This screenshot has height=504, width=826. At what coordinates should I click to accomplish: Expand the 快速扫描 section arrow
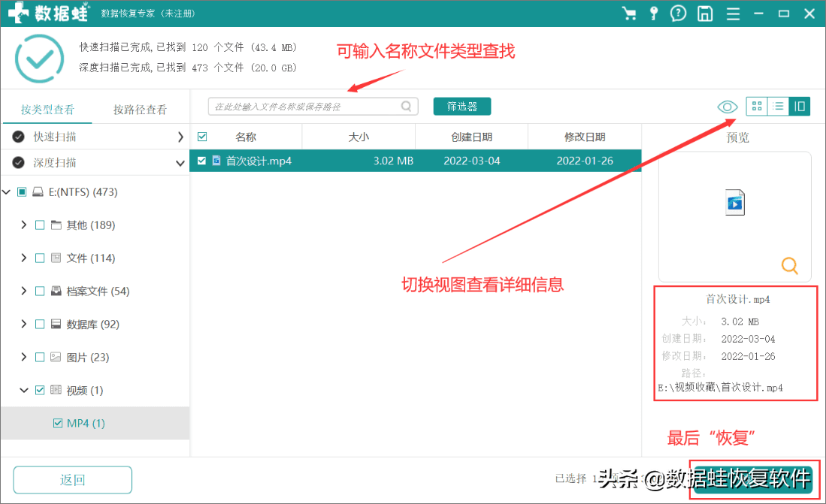(x=180, y=137)
